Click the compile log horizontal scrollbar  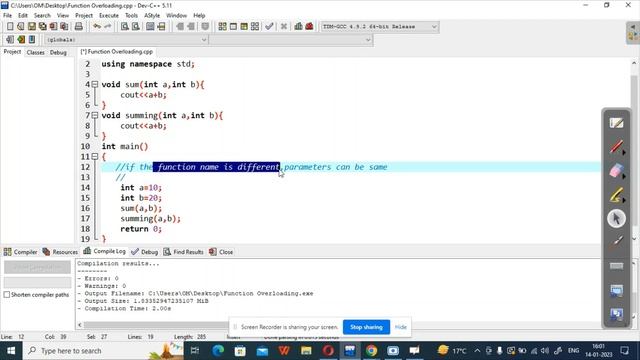click(156, 325)
